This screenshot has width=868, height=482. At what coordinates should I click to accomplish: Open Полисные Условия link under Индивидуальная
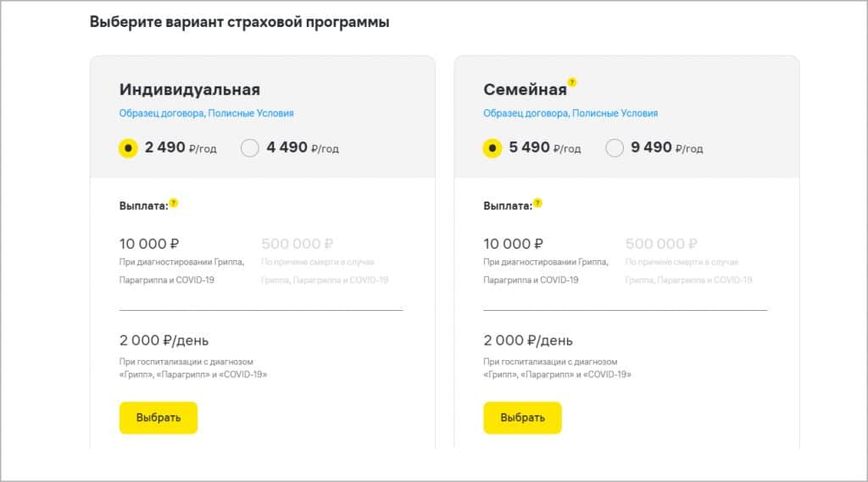point(251,113)
